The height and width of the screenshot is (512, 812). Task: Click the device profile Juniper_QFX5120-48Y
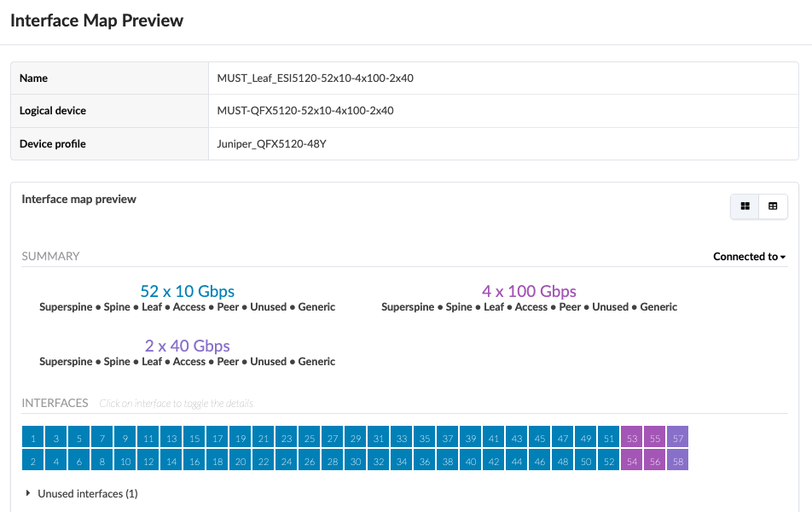point(272,143)
